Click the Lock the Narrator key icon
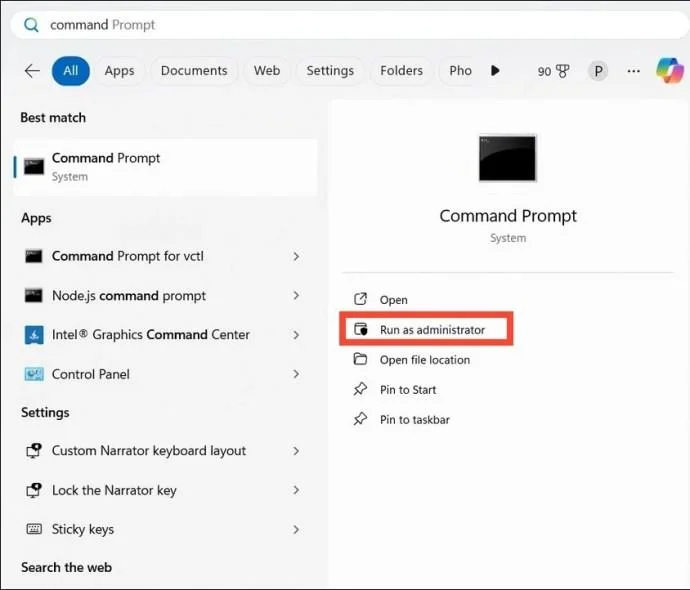Screen dimensions: 690x590 (x=34, y=490)
